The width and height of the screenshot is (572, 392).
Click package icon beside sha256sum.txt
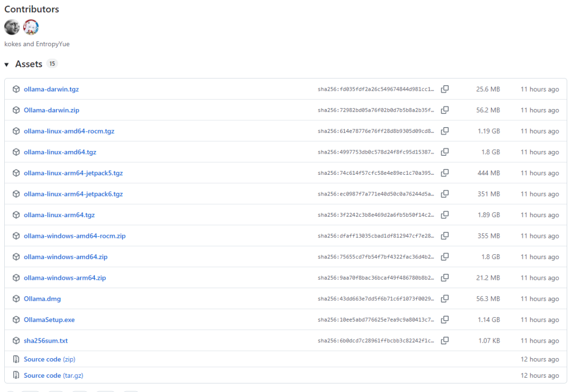point(16,341)
